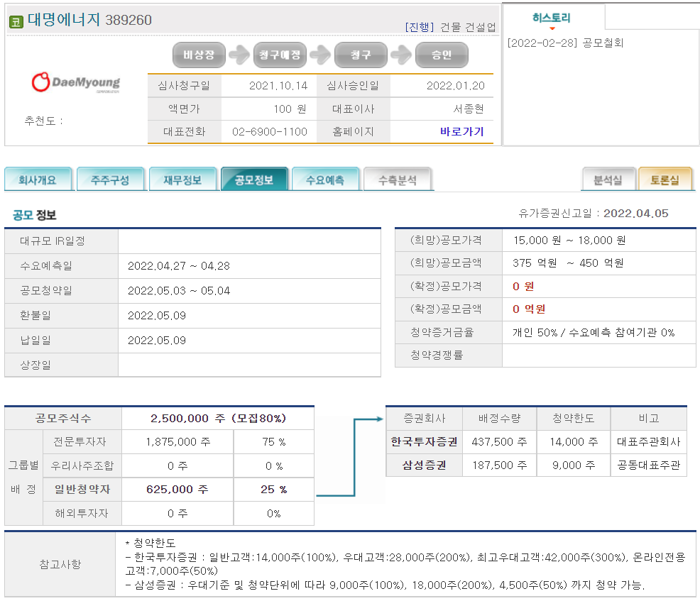The height and width of the screenshot is (601, 700).
Task: Click CEO name 서종현
Action: (469, 109)
